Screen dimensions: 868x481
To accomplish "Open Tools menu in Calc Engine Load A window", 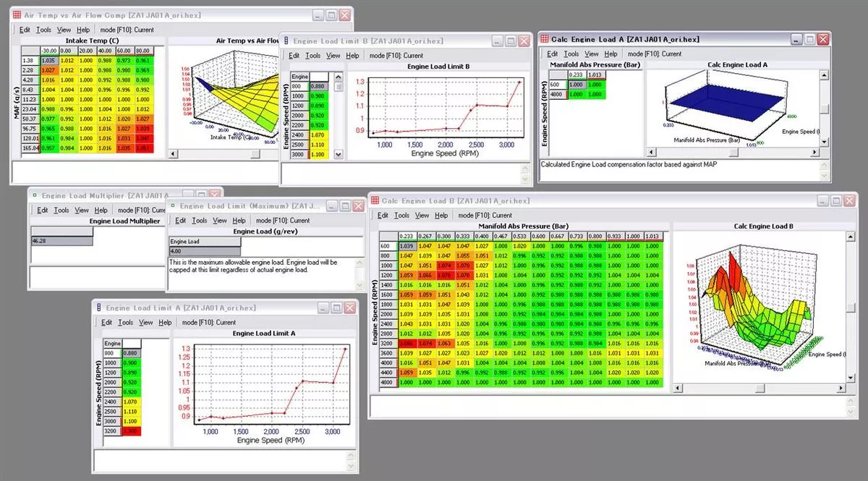I will (571, 54).
